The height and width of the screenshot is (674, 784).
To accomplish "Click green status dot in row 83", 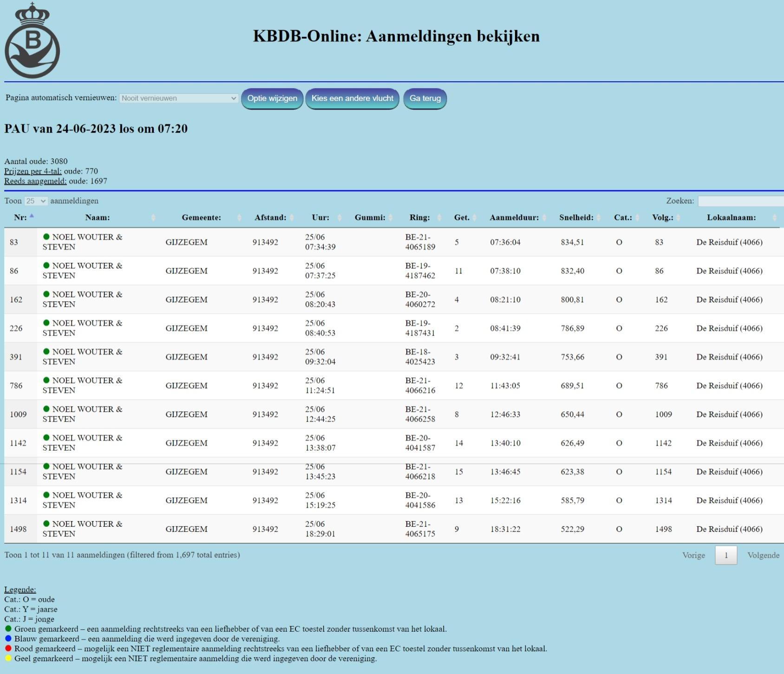I will pos(46,237).
